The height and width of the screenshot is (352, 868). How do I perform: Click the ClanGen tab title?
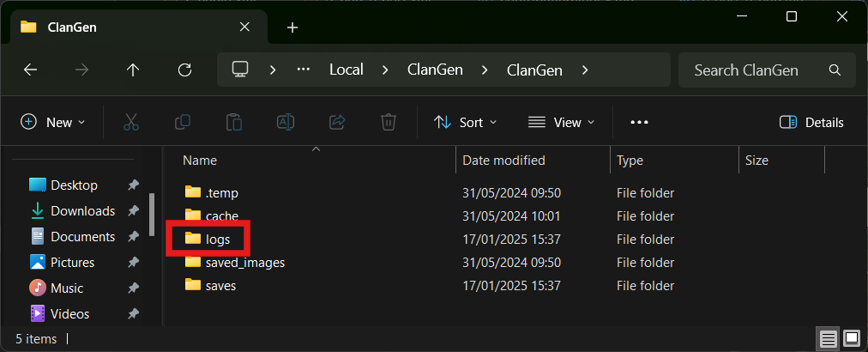pos(72,27)
